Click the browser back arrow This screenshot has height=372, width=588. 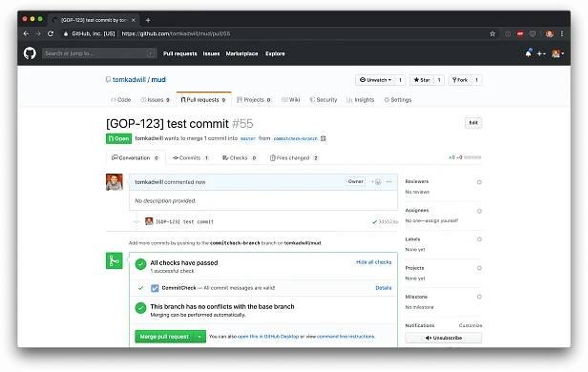point(26,33)
